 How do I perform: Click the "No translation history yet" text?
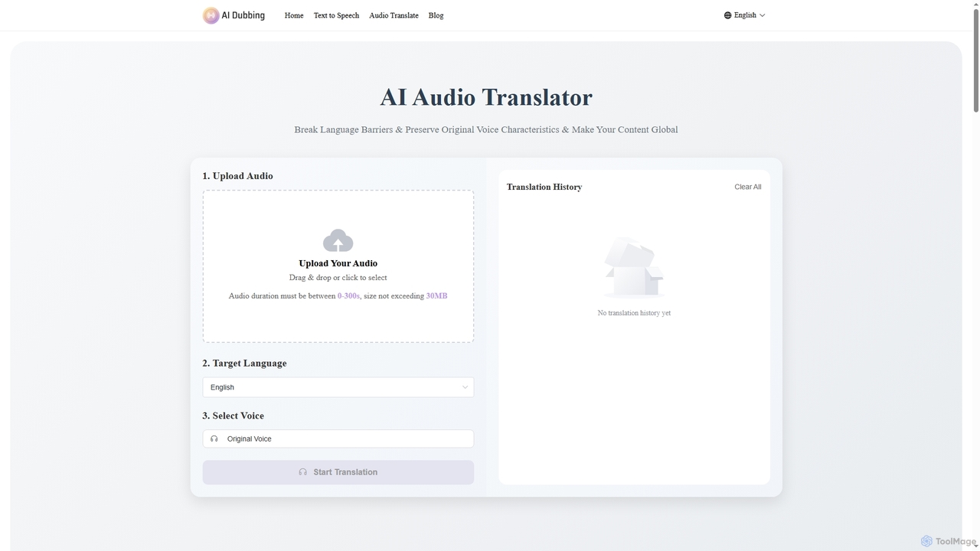point(634,313)
